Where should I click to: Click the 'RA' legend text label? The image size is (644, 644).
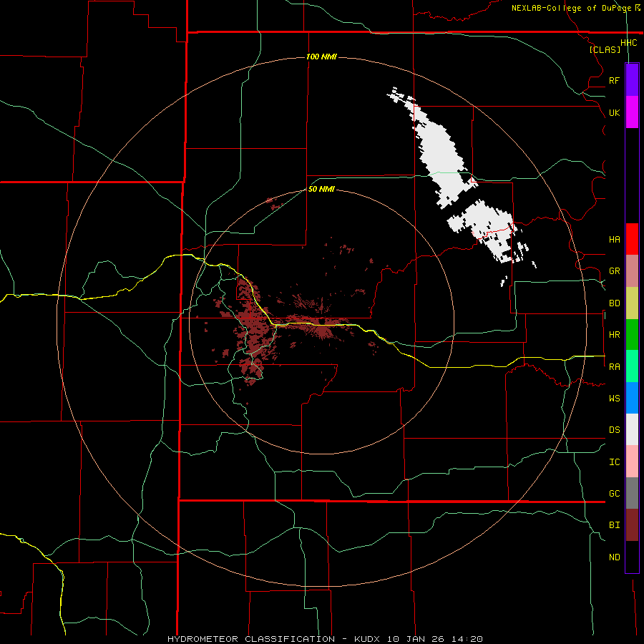coord(614,367)
